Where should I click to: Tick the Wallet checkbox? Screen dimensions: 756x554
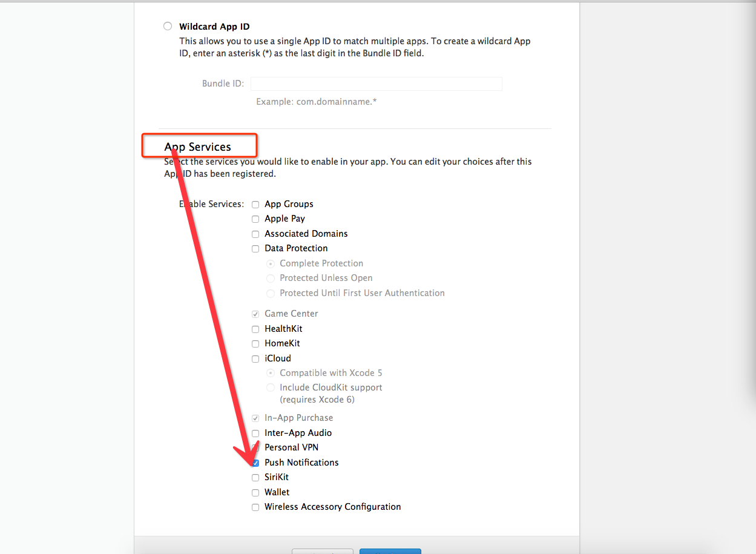[255, 493]
